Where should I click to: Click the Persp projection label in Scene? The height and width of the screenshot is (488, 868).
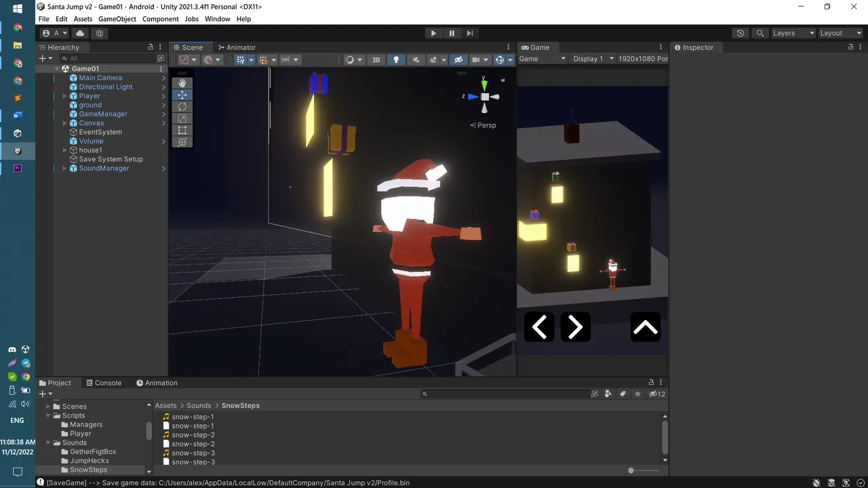(x=484, y=125)
